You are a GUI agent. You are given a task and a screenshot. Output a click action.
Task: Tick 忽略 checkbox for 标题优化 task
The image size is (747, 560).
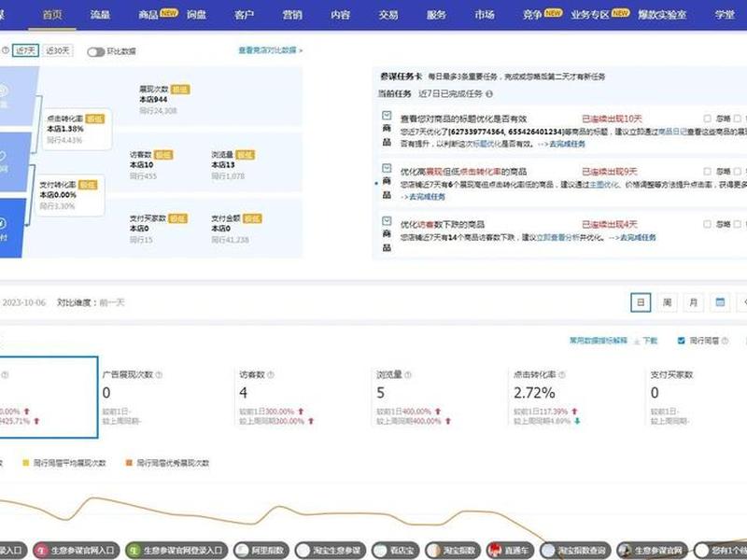(x=707, y=119)
